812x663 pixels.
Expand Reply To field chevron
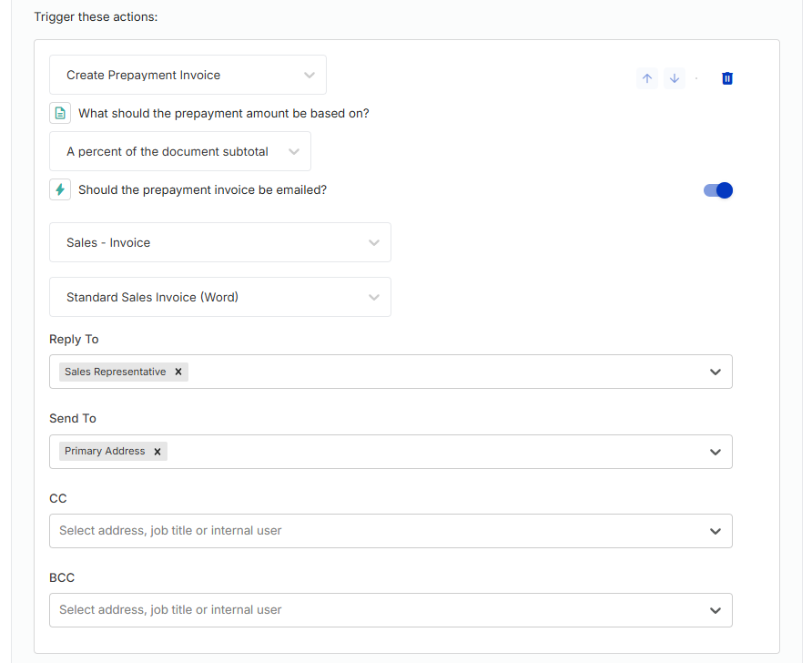pos(716,372)
